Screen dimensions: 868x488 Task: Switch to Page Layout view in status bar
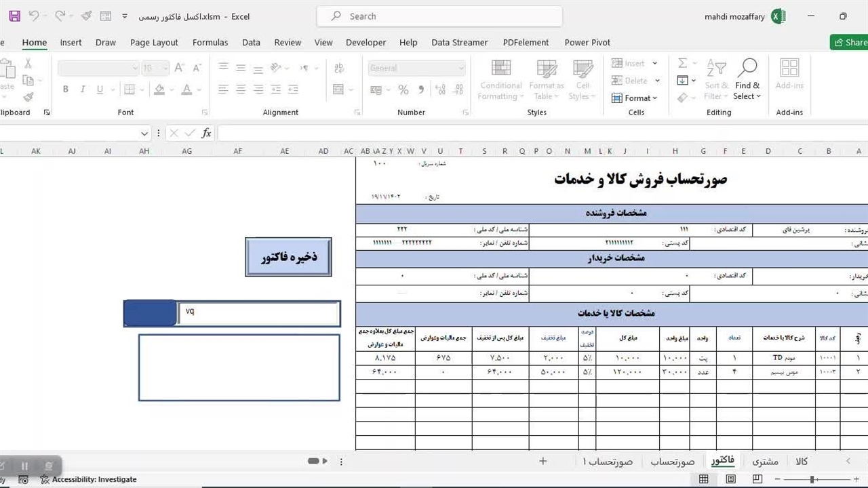(730, 479)
